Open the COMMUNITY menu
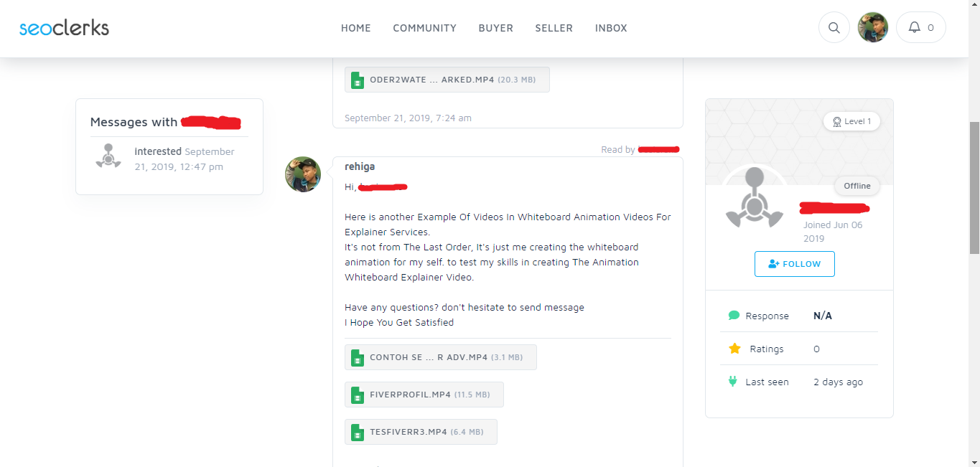The width and height of the screenshot is (980, 467). click(x=424, y=28)
